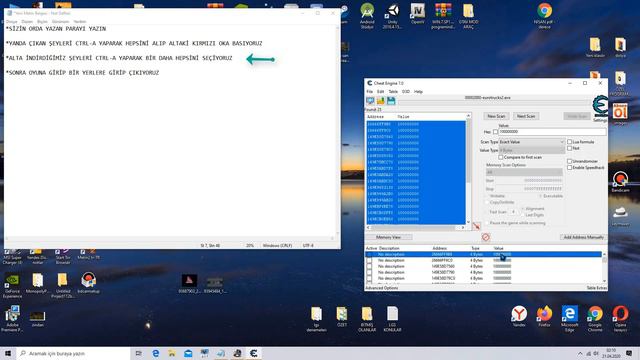The height and width of the screenshot is (360, 640).
Task: Open the Microsoft Edge desktop icon
Action: tap(569, 319)
